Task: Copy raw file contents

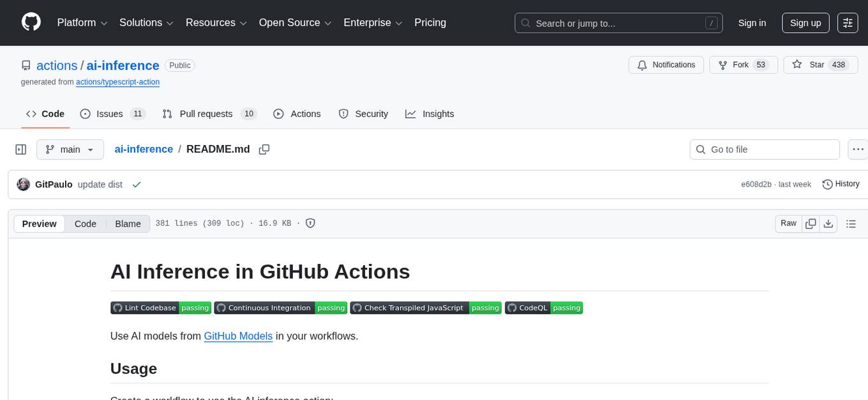Action: click(x=811, y=224)
